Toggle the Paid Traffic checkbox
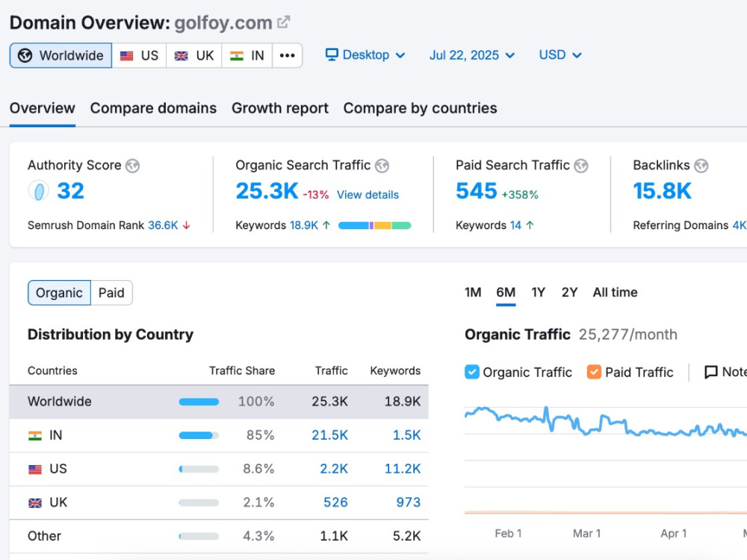The image size is (747, 560). [x=594, y=372]
